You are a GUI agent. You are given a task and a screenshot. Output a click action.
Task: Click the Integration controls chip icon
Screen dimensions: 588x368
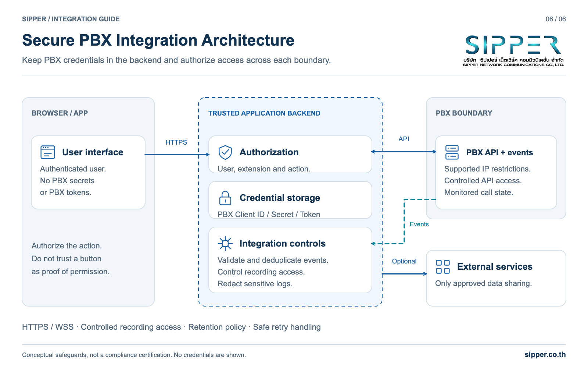(225, 244)
